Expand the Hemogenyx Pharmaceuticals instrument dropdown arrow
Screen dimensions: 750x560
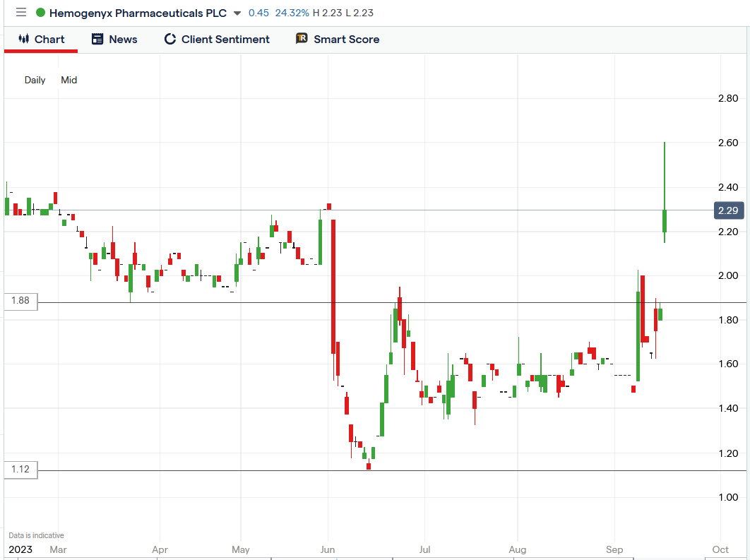(x=237, y=13)
